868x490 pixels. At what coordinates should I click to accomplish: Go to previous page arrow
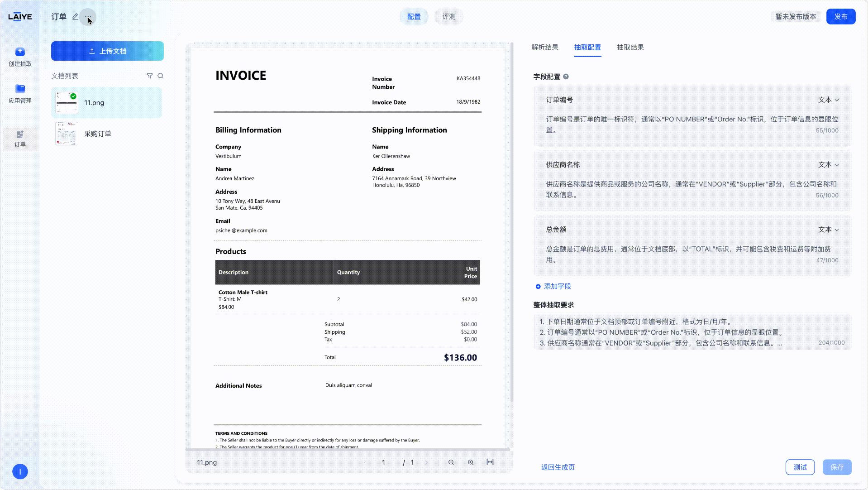[365, 462]
